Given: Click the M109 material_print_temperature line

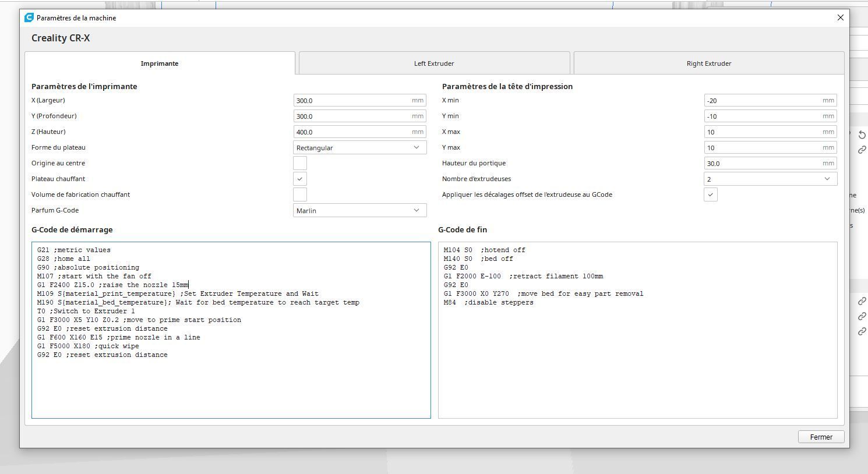Looking at the screenshot, I should click(178, 293).
